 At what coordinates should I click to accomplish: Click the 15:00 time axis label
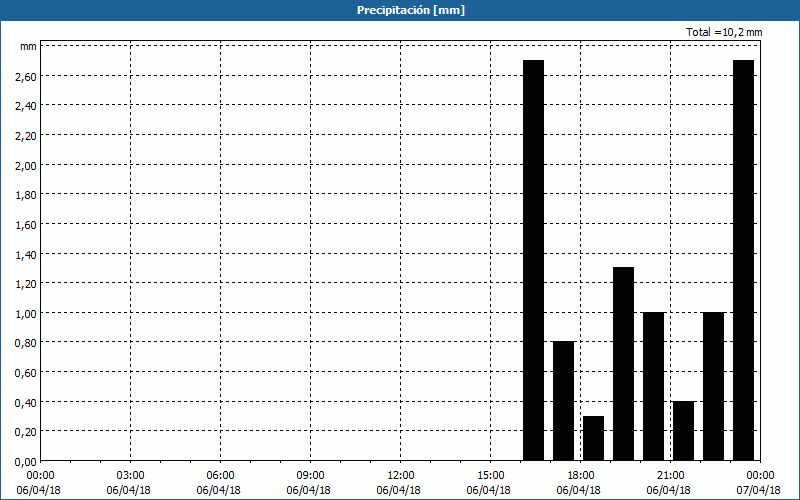[491, 476]
